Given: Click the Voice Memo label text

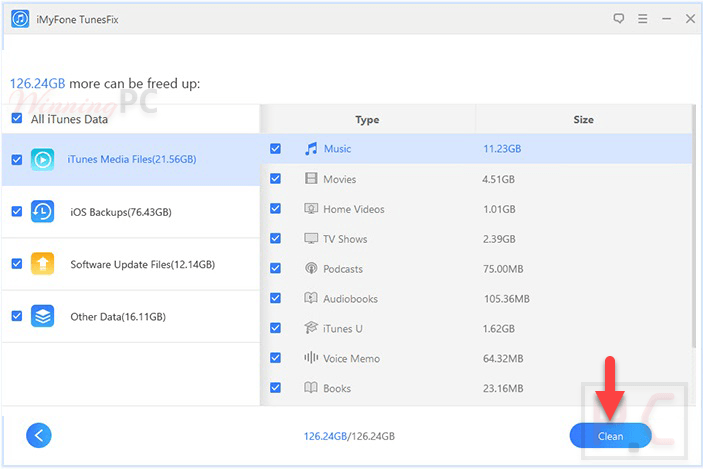Looking at the screenshot, I should click(352, 359).
